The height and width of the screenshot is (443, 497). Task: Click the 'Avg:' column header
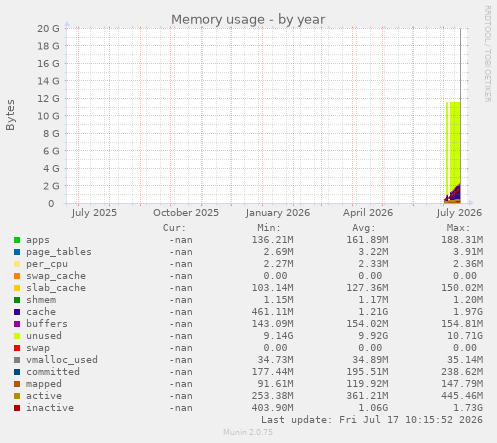[364, 228]
